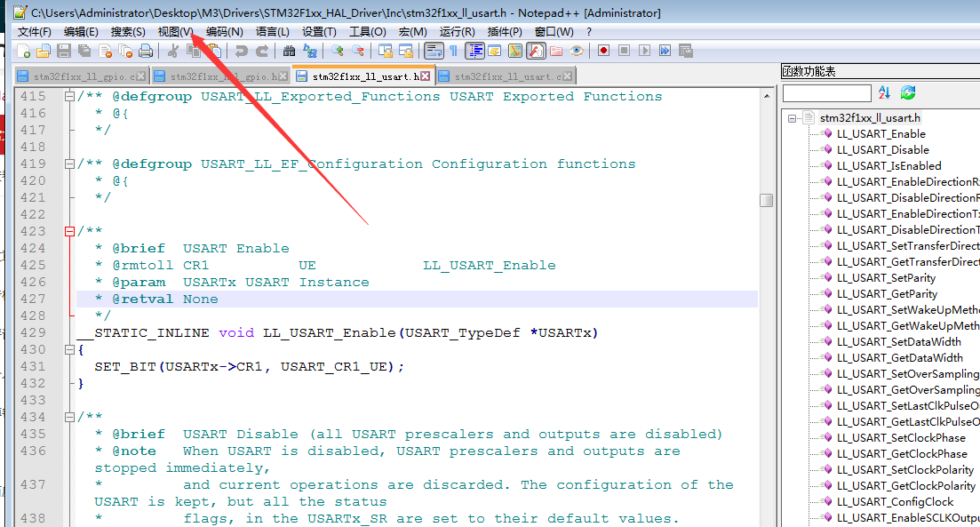Open the Print toolbar icon
The width and height of the screenshot is (980, 527).
145,51
